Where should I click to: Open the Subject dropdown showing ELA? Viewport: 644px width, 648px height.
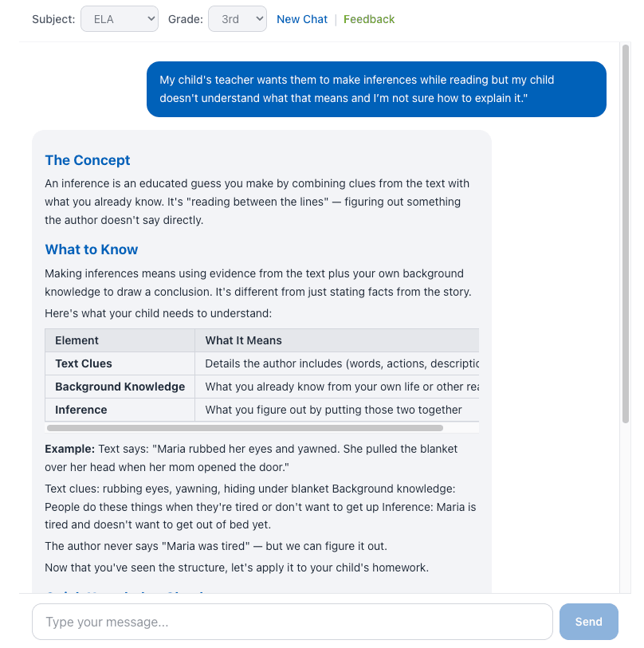pyautogui.click(x=120, y=19)
